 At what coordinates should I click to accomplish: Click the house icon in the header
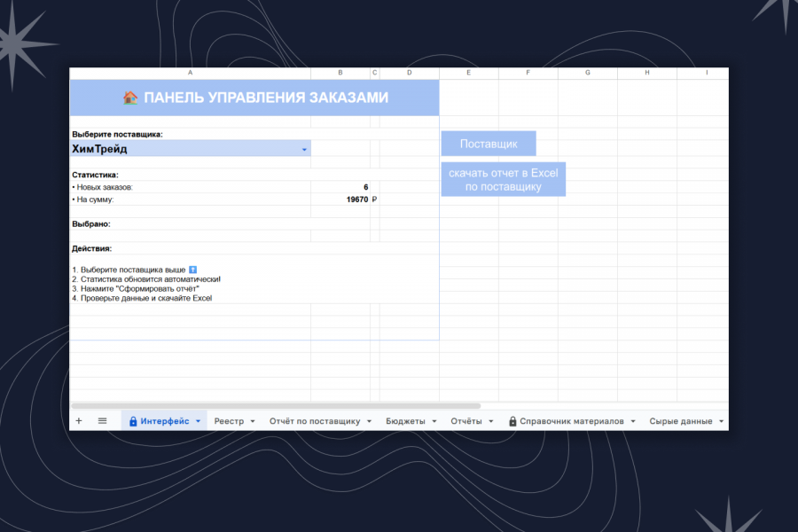click(x=130, y=98)
